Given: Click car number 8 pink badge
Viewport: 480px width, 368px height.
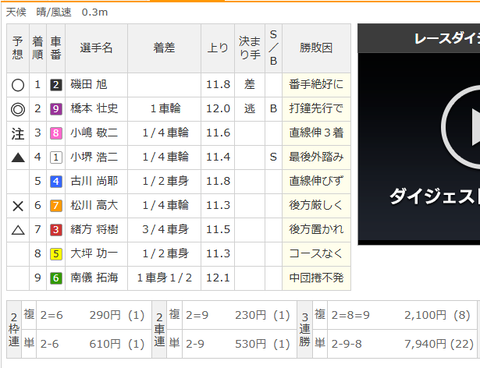Looking at the screenshot, I should (56, 133).
